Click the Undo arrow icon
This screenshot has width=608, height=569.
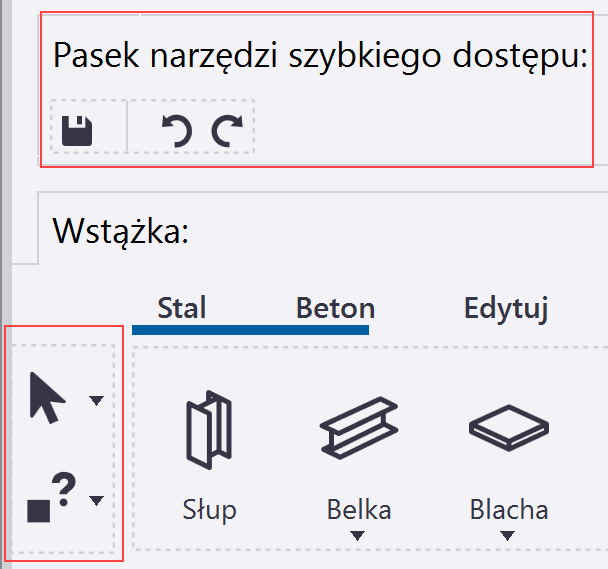click(x=177, y=131)
